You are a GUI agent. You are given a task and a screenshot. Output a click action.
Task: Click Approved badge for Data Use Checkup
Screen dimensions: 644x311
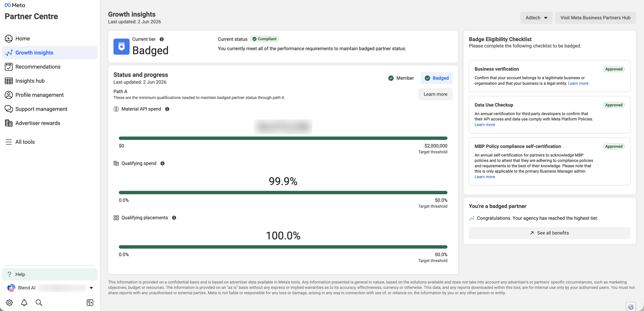[614, 105]
